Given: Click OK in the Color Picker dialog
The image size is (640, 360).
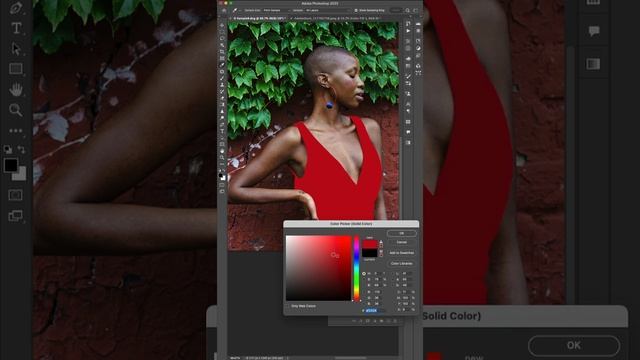Looking at the screenshot, I should (x=402, y=233).
